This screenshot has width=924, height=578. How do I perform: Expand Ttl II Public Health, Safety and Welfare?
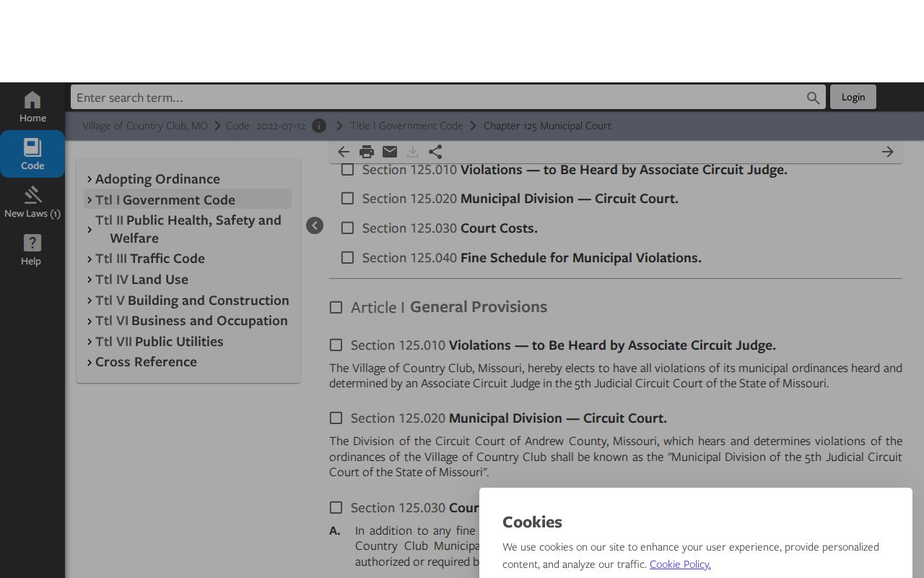point(90,229)
